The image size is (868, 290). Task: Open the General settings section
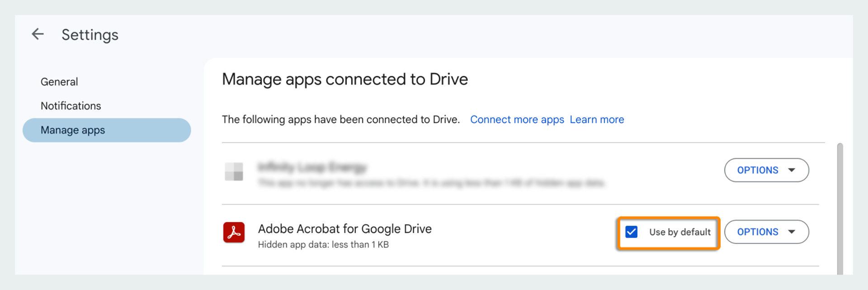(59, 82)
